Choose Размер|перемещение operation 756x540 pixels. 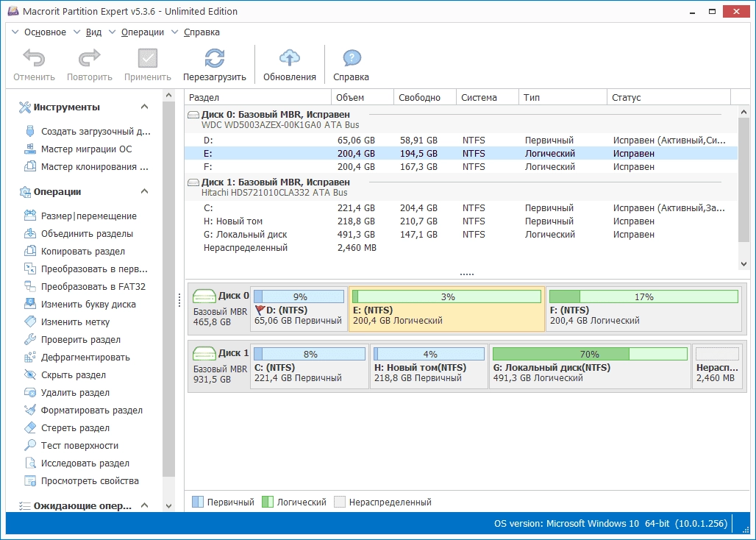(x=80, y=216)
